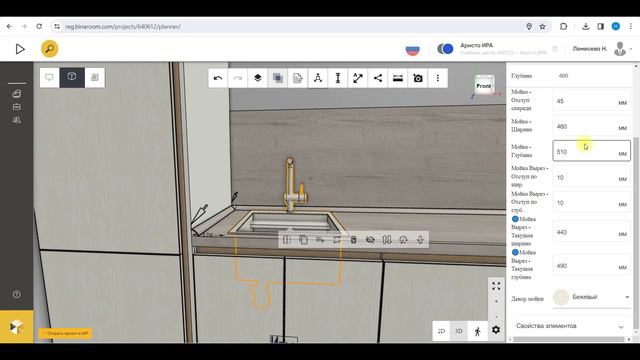
Task: Open the browser downloads icon
Action: [x=585, y=27]
